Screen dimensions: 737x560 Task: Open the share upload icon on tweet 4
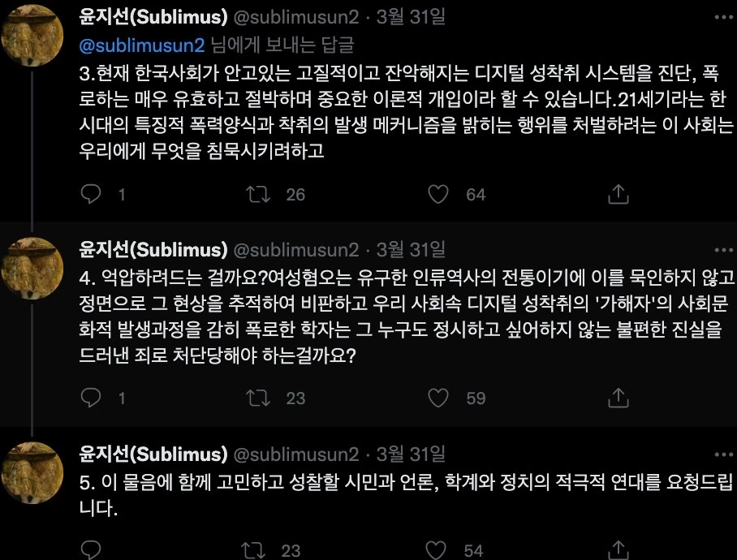pos(618,398)
